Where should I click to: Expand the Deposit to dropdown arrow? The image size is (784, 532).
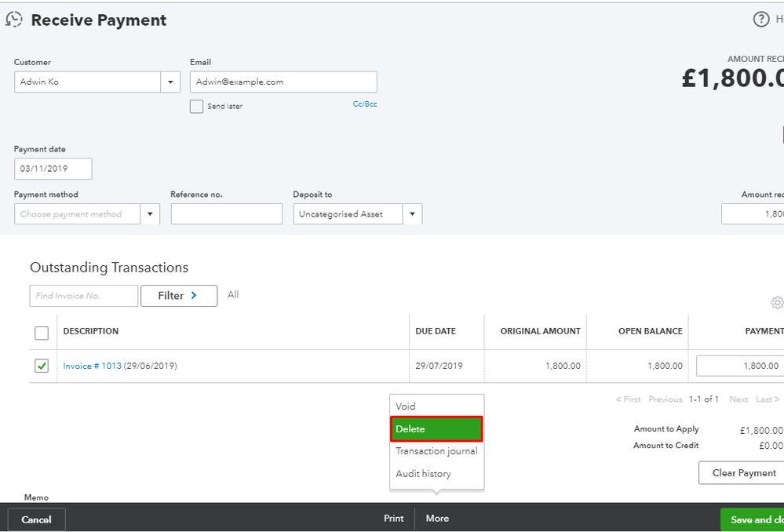(x=413, y=214)
